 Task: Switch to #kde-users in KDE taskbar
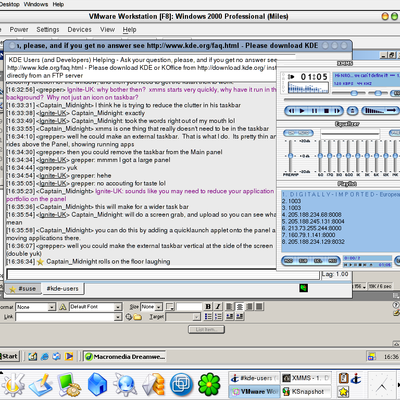tap(255, 378)
